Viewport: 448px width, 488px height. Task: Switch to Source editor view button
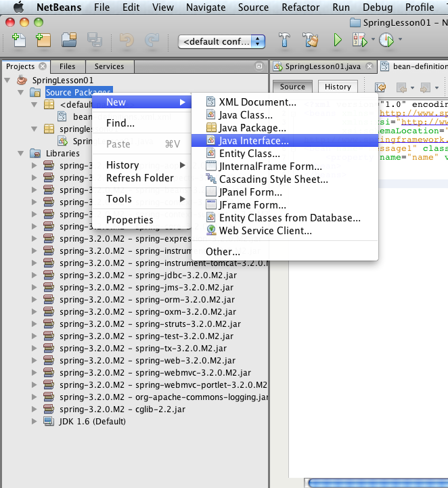pyautogui.click(x=292, y=87)
